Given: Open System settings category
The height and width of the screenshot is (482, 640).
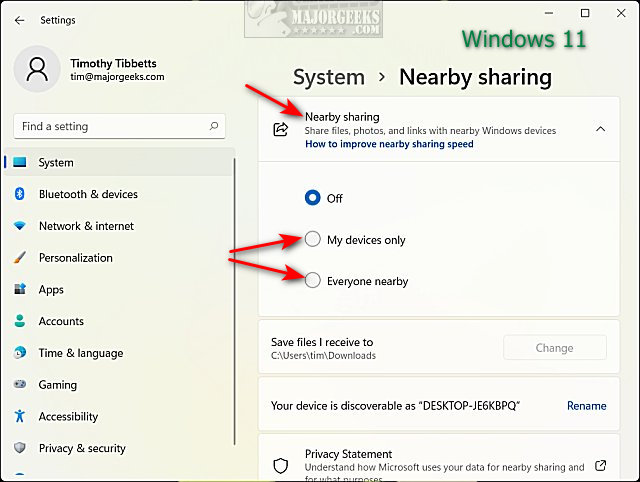Looking at the screenshot, I should tap(119, 162).
